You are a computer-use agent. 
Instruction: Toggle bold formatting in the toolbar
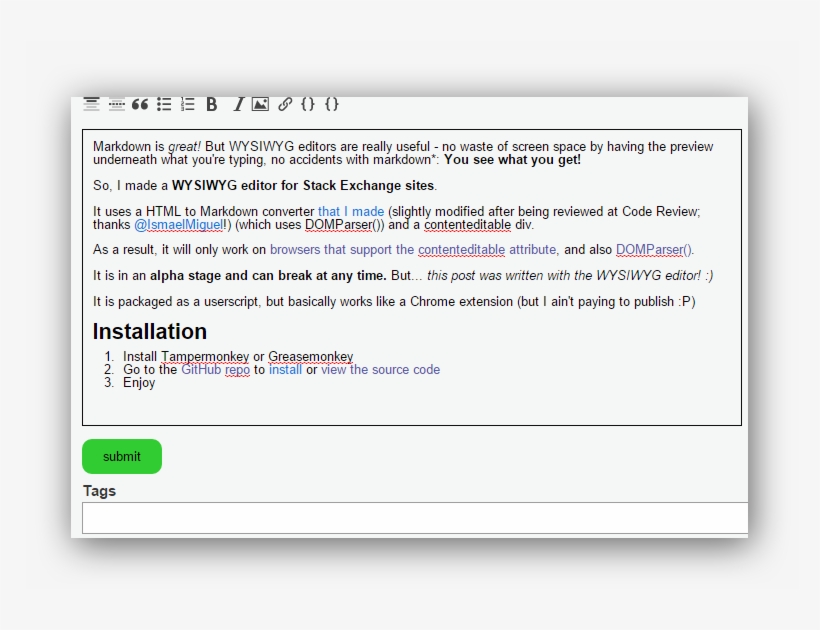coord(211,104)
